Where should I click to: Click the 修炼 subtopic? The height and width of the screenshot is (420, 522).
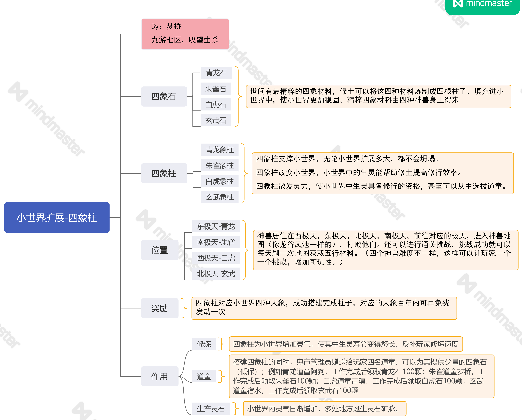coord(204,344)
